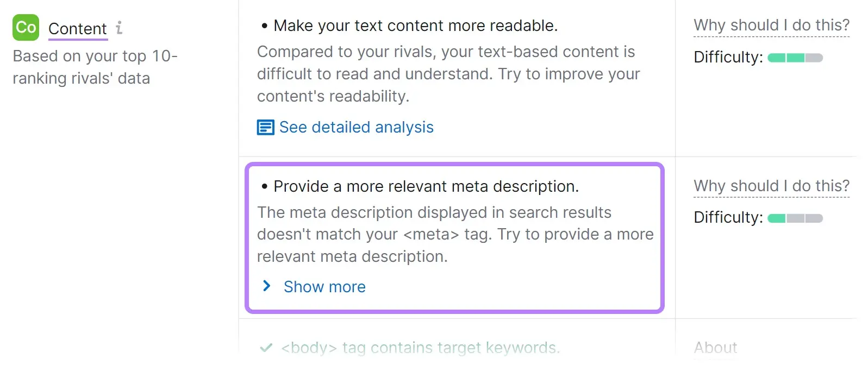Click the Make your text content more readable heading
Viewport: 868px width, 371px height.
(416, 25)
